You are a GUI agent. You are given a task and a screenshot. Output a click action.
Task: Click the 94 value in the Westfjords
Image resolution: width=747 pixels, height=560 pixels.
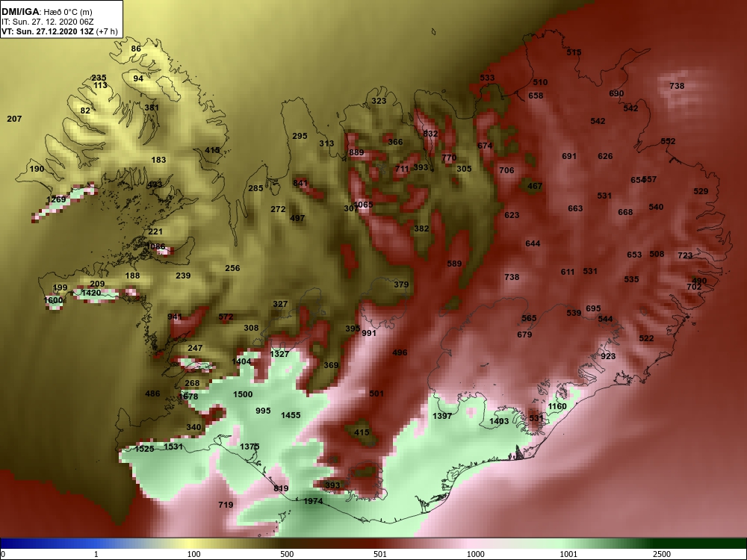138,78
